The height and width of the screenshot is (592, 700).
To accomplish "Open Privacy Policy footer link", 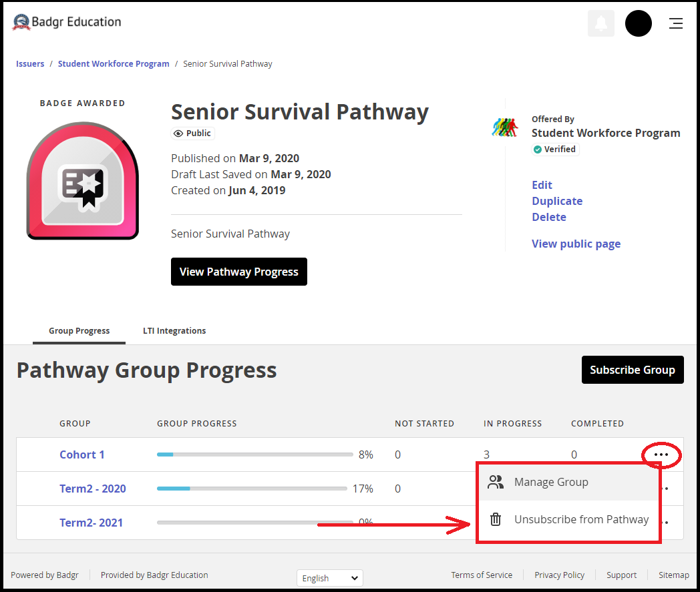I will (559, 575).
